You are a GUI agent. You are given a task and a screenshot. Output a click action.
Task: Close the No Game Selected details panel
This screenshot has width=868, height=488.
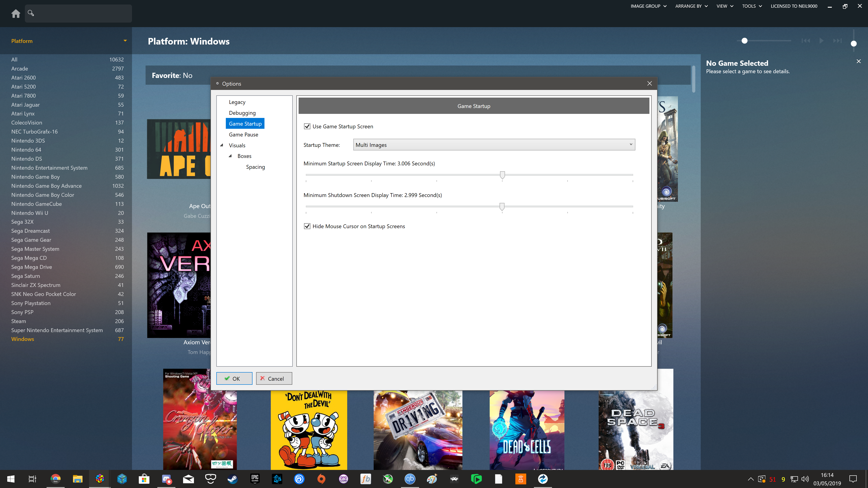pos(859,61)
